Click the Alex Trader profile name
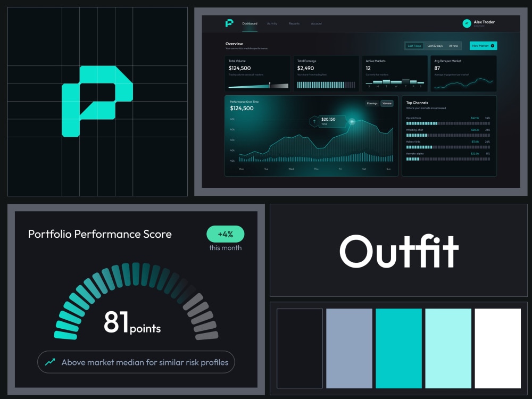 [484, 22]
